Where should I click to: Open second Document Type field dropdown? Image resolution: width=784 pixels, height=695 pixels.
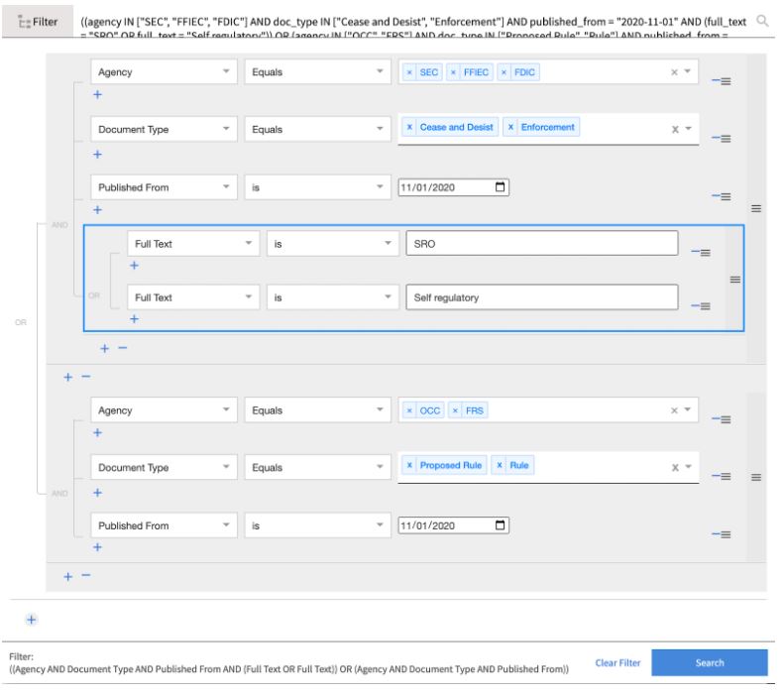click(x=164, y=467)
